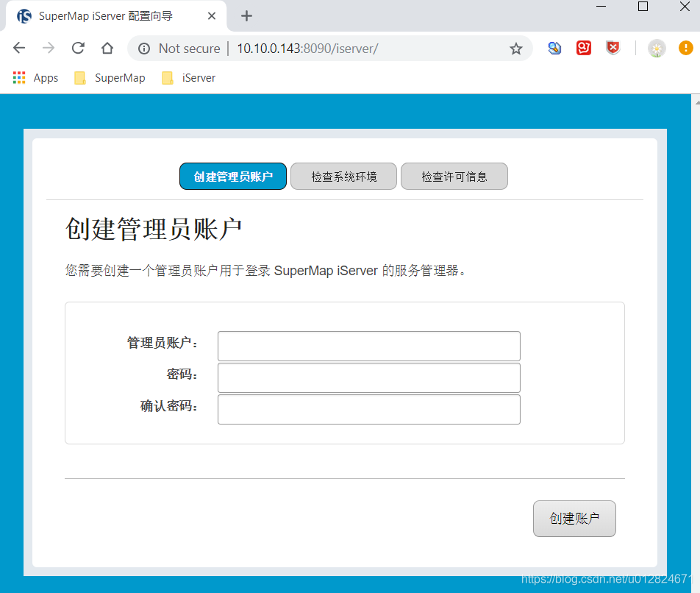This screenshot has width=700, height=593.
Task: Click the 管理员账户 input field
Action: click(x=369, y=346)
